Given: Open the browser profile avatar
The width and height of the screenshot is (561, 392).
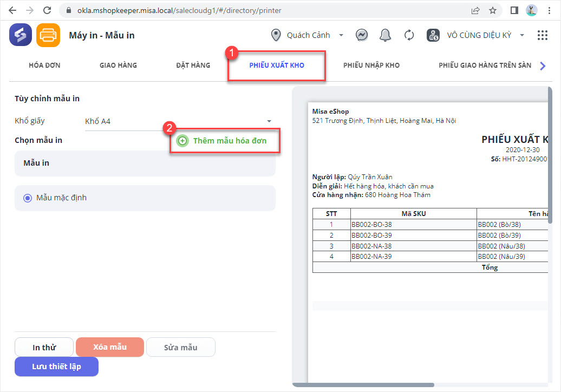Looking at the screenshot, I should tap(531, 10).
